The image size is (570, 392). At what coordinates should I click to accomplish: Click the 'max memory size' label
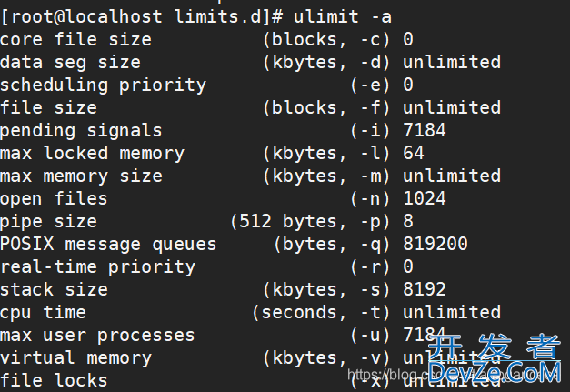82,176
